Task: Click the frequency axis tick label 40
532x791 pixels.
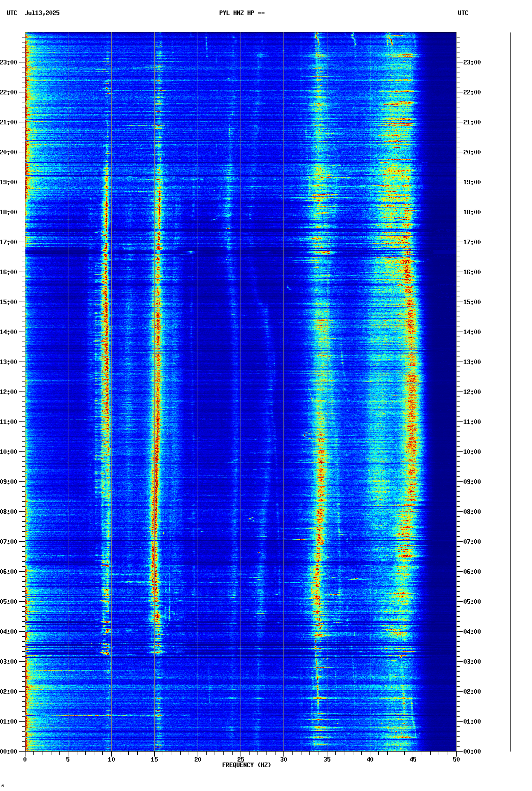Action: [370, 760]
